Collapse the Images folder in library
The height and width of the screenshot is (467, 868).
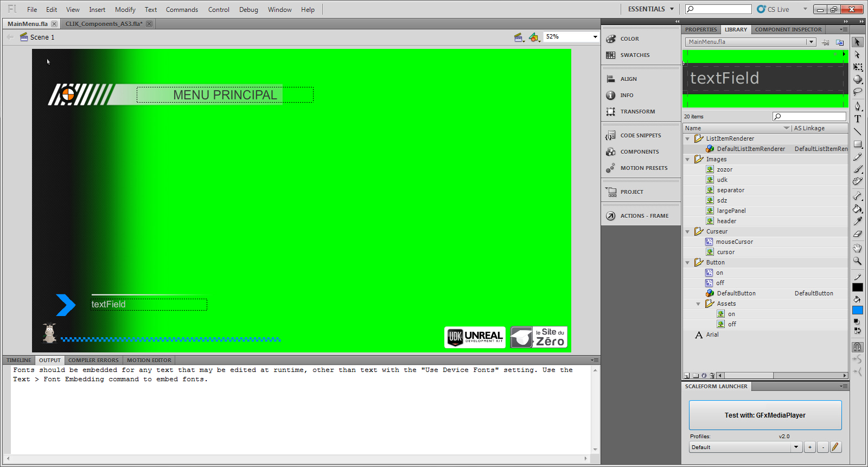(688, 160)
